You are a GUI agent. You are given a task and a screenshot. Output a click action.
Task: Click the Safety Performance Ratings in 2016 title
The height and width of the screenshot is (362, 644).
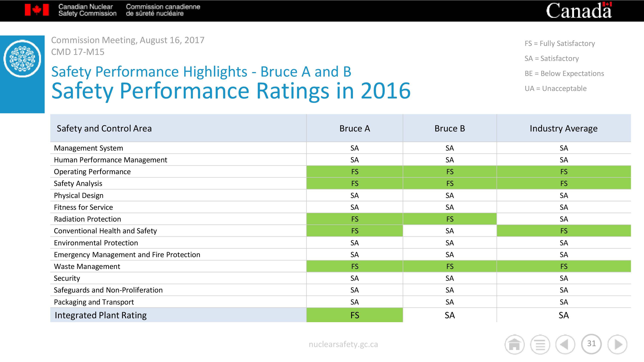[231, 91]
